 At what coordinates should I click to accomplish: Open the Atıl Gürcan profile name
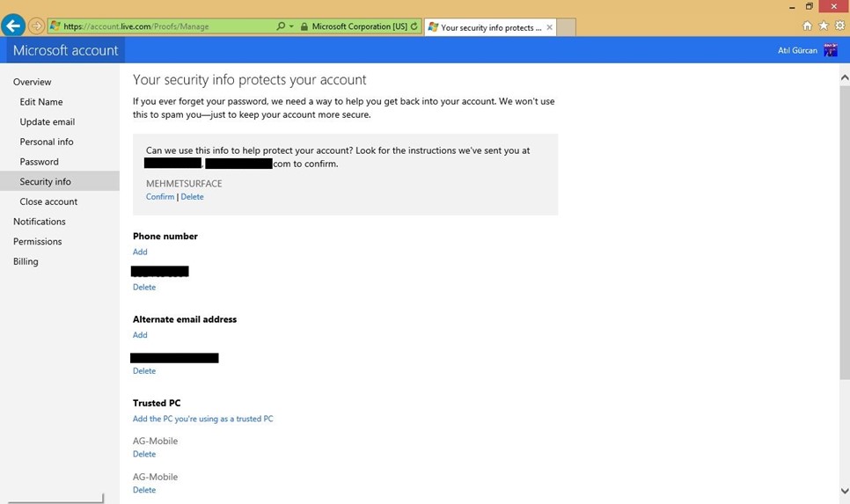click(797, 50)
